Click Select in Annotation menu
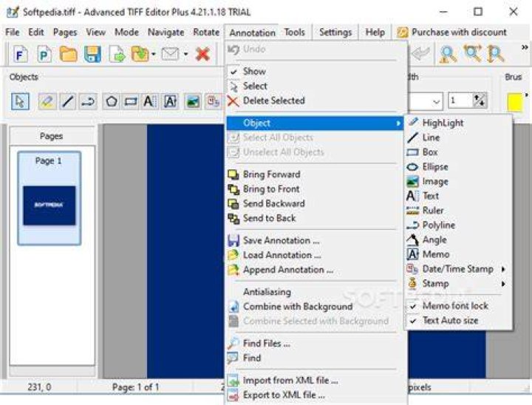The image size is (532, 405). (x=316, y=86)
